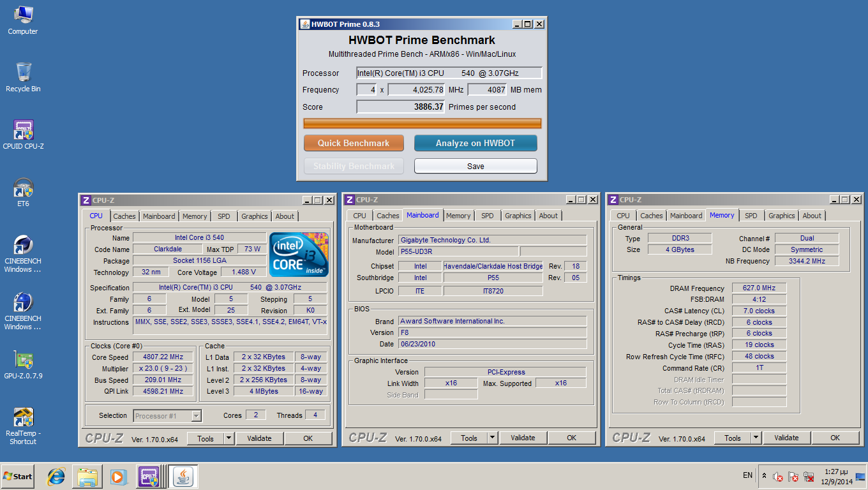Select CPU tab in Memory CPU-Z window
The width and height of the screenshot is (868, 490).
[x=624, y=216]
